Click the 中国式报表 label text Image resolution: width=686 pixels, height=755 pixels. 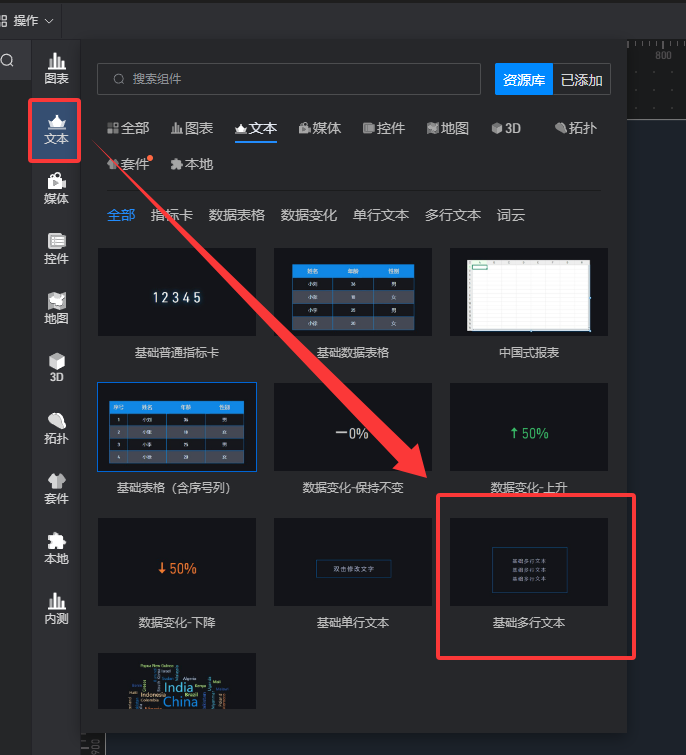coord(529,352)
